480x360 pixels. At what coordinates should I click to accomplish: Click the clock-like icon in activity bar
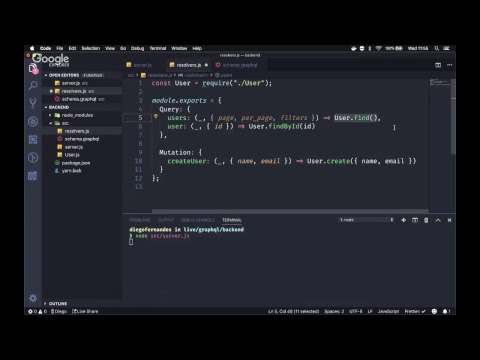[33, 157]
